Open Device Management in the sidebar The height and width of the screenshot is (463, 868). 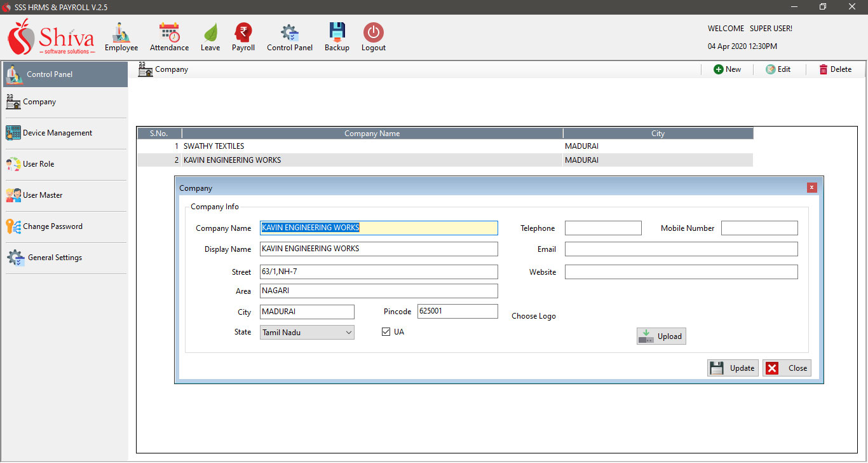click(57, 133)
